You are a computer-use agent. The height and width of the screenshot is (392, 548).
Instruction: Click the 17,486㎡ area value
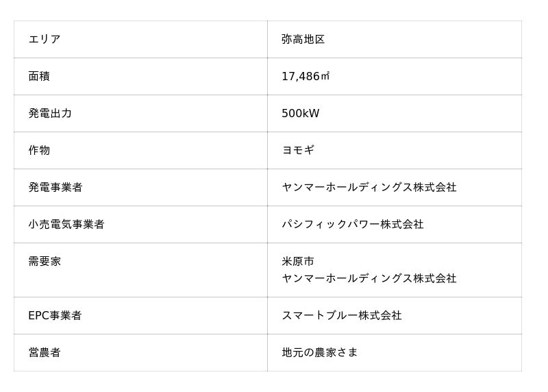pos(301,77)
